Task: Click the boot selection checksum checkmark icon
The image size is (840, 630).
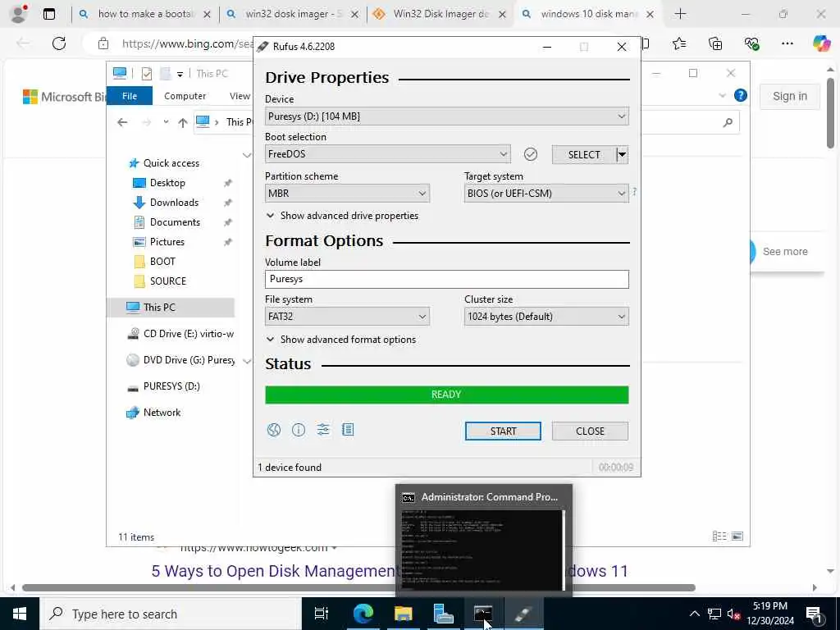Action: 531,154
